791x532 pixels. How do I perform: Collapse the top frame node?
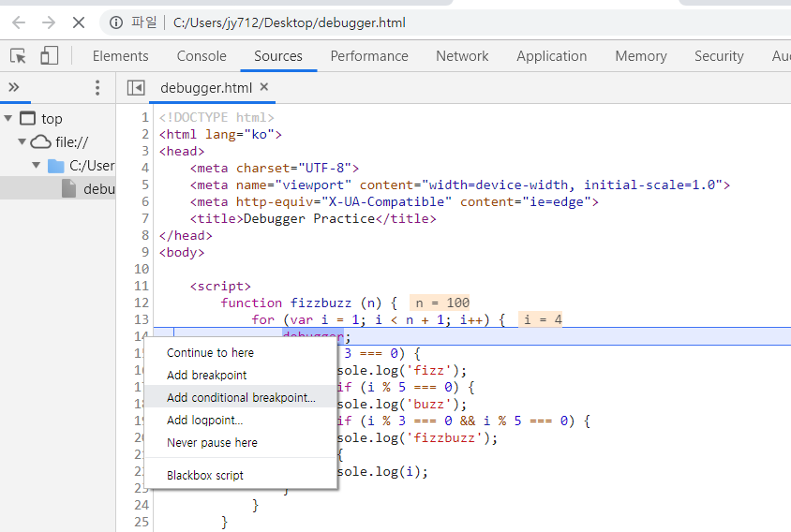(8, 119)
